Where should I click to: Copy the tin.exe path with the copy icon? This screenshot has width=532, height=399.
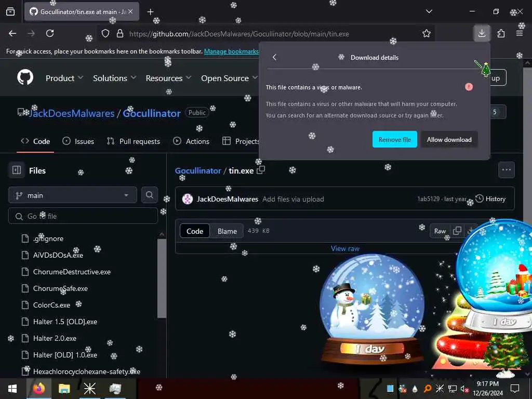pos(261,170)
